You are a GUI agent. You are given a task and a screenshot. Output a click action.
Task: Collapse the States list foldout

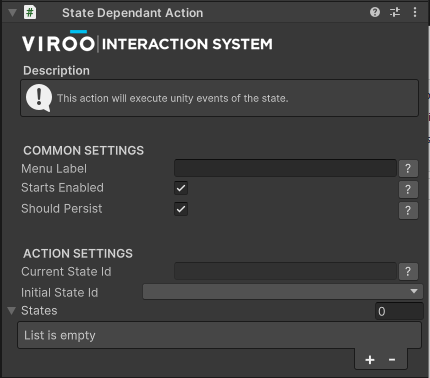[x=12, y=311]
